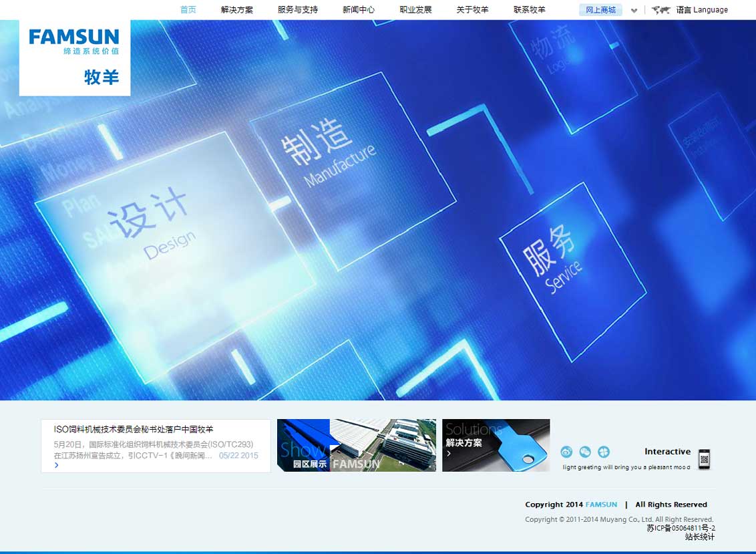Open the 关于牧羊 menu item

pyautogui.click(x=473, y=10)
